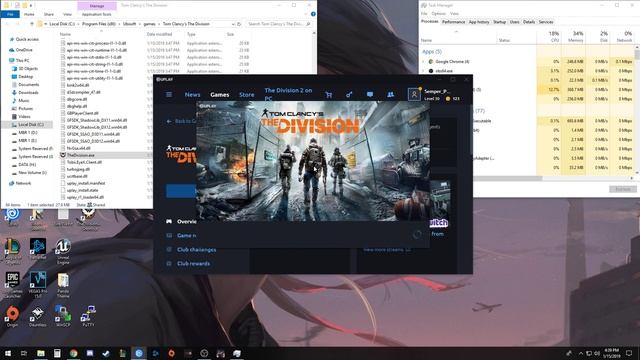The height and width of the screenshot is (360, 640).
Task: Click the Chrome taskbar icon
Action: [x=73, y=353]
